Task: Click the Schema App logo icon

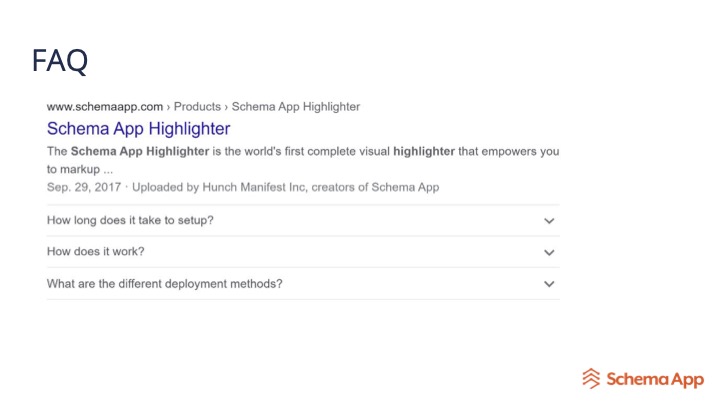Action: coord(591,378)
